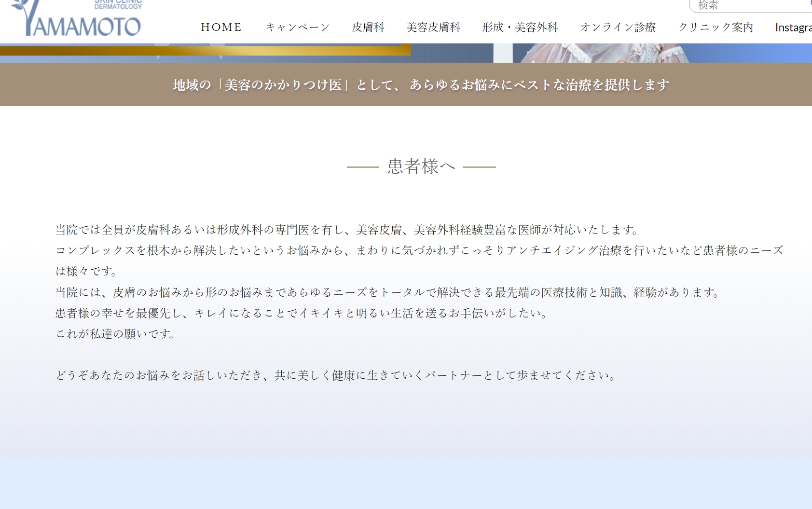Image resolution: width=812 pixels, height=509 pixels.
Task: Click the line starting 患者様の幸せを最優先し
Action: point(303,313)
